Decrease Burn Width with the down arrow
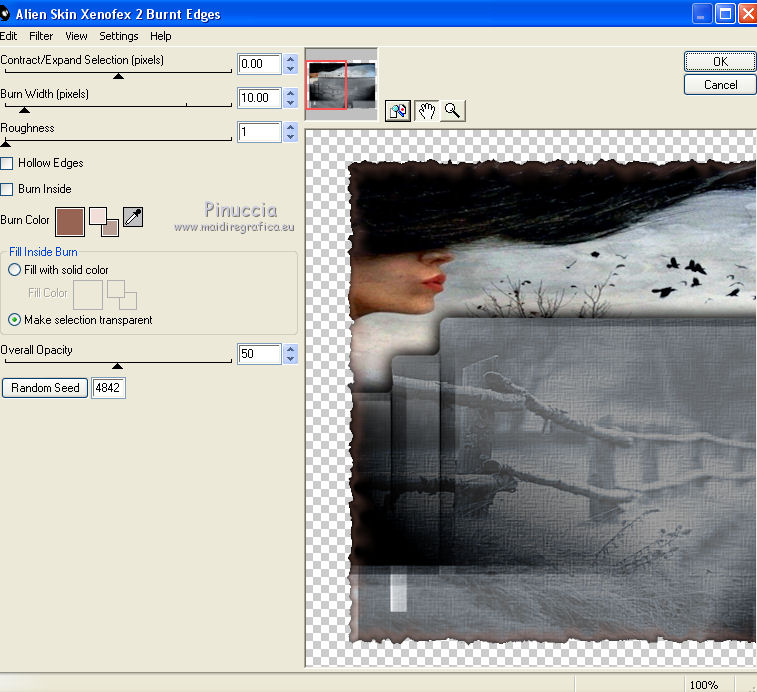The width and height of the screenshot is (757, 692). point(290,102)
